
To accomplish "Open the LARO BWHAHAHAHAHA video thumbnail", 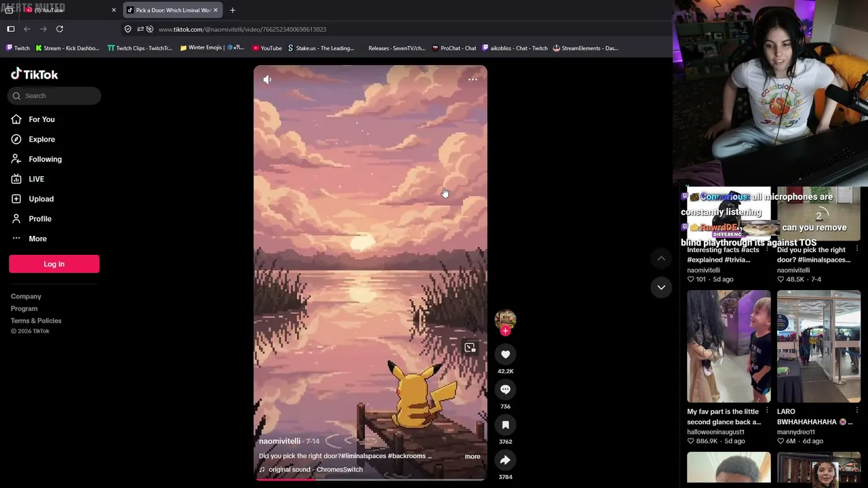I will [x=818, y=346].
